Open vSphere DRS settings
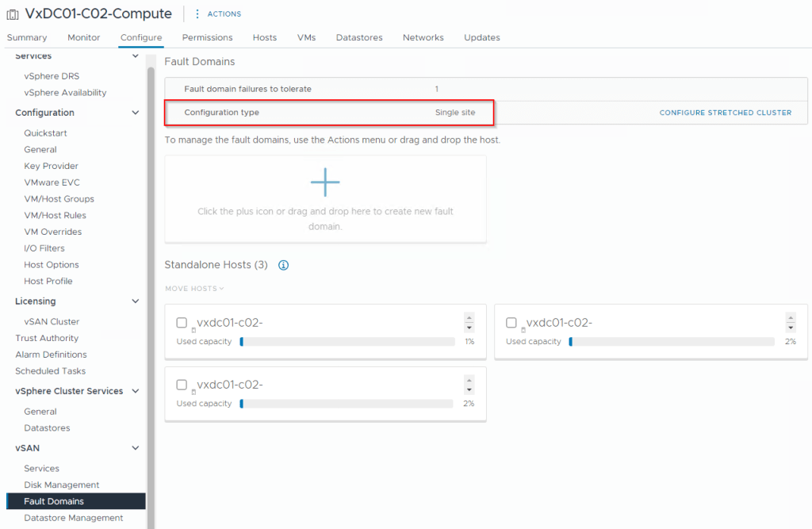 tap(52, 76)
